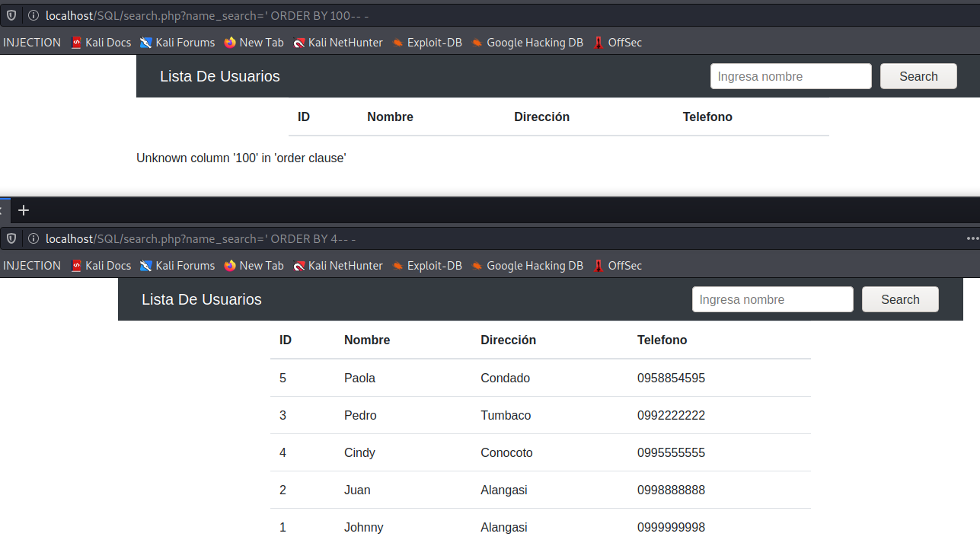Viewport: 980px width, 559px height.
Task: Click 'Lista De Usuarios' title above the user table
Action: point(202,299)
